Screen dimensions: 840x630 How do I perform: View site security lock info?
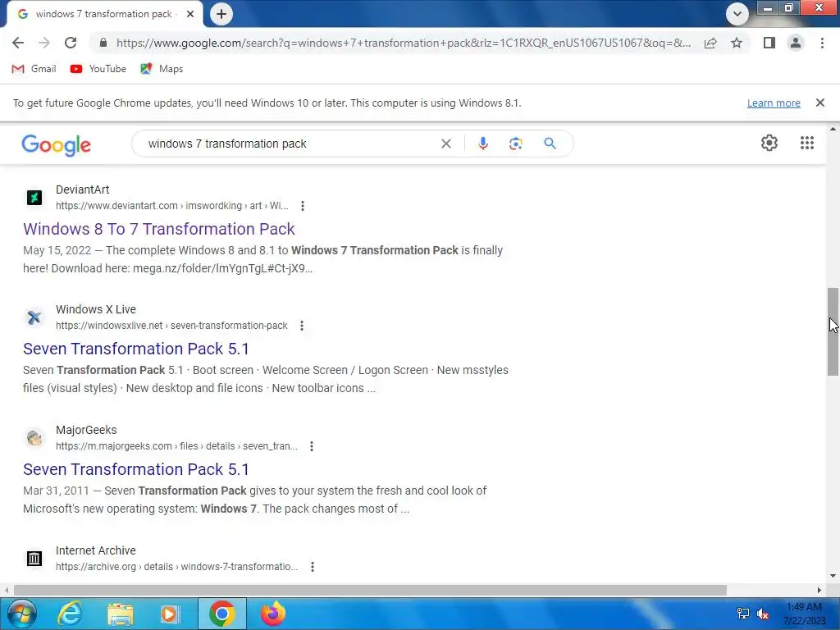[103, 43]
